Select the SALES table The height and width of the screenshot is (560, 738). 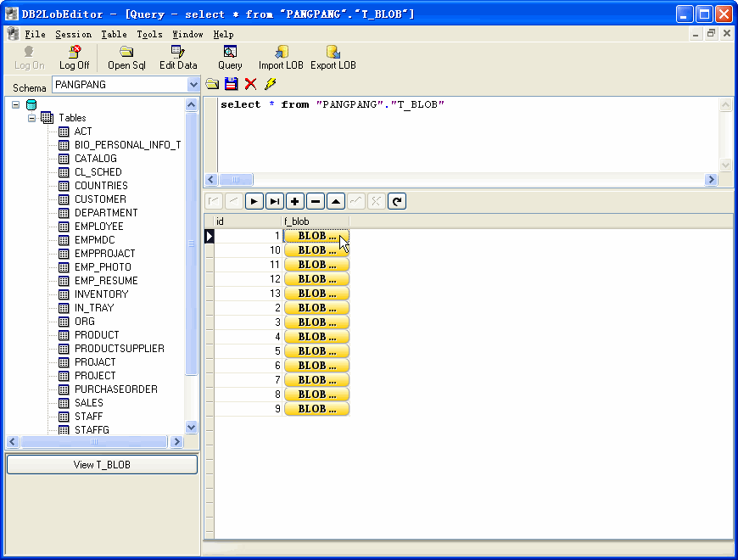(x=88, y=403)
